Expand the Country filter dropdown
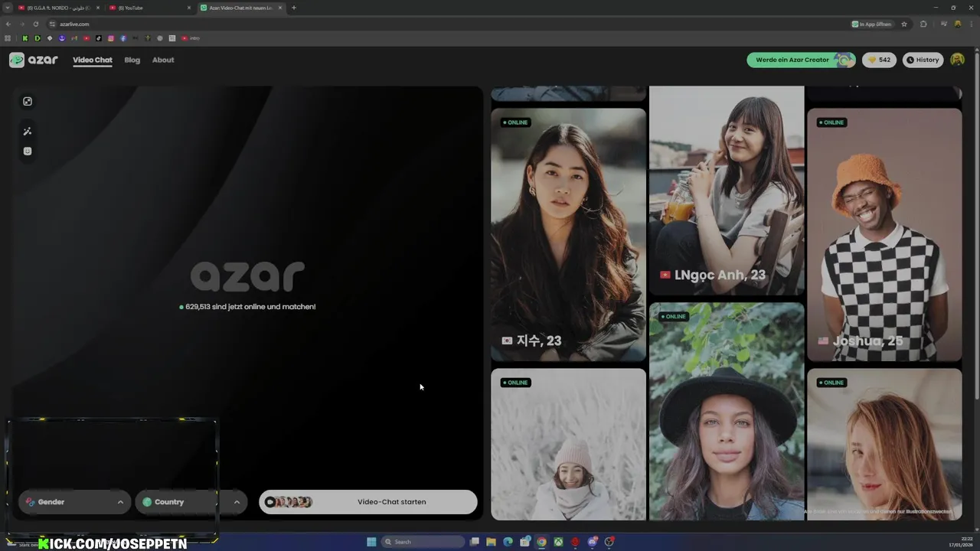The width and height of the screenshot is (980, 551). coord(191,502)
